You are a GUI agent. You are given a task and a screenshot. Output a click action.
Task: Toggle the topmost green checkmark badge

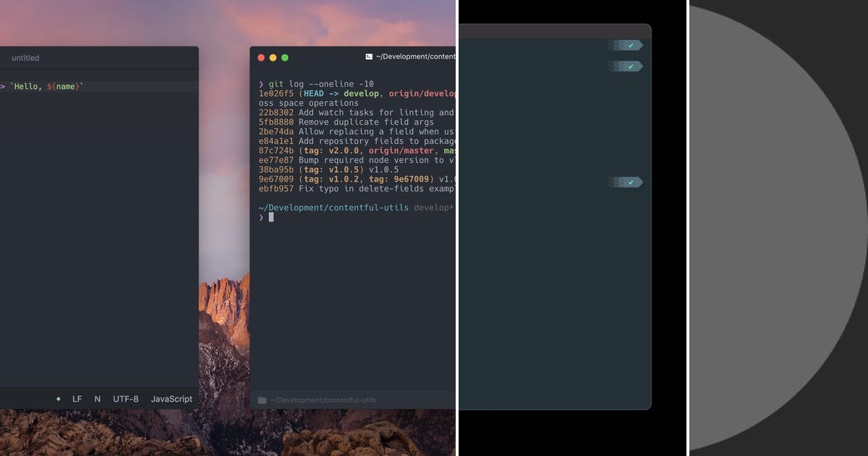click(626, 45)
